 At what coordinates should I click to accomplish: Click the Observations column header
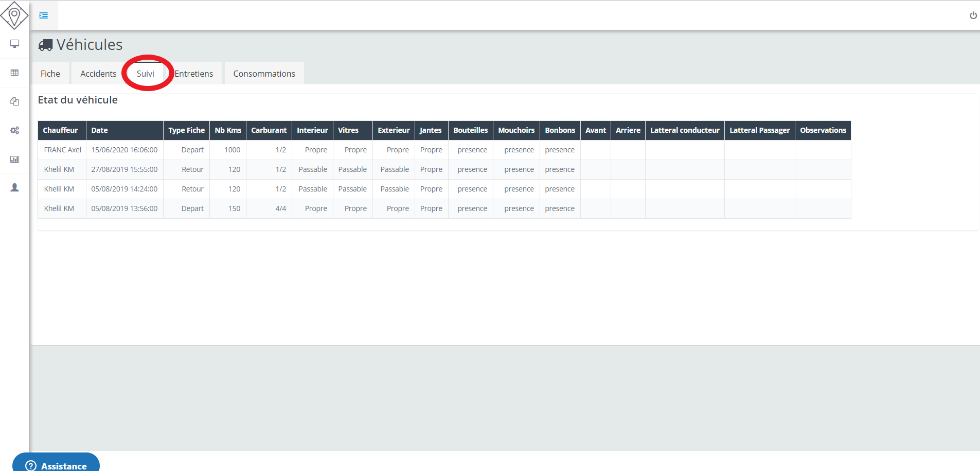(x=823, y=130)
